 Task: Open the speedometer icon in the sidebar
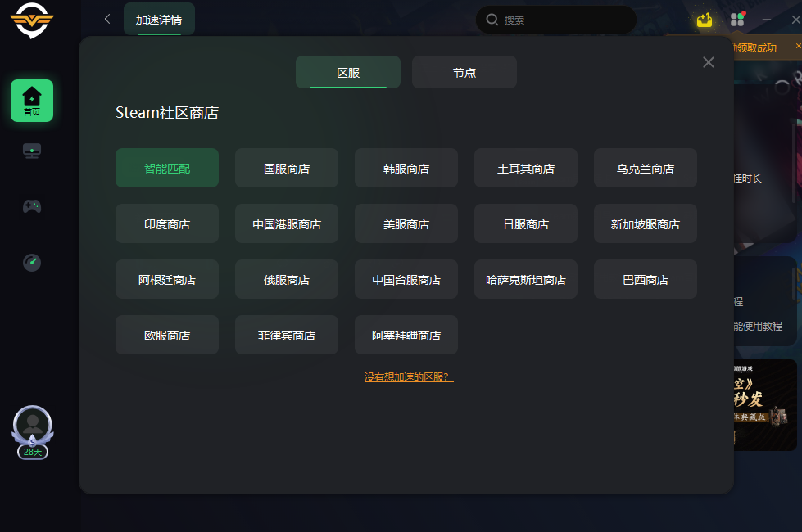(32, 262)
